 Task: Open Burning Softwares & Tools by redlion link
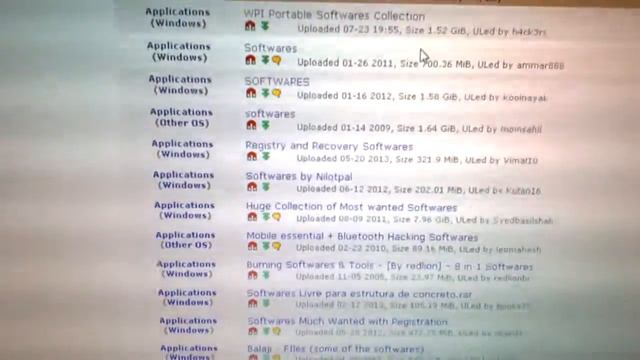(389, 266)
